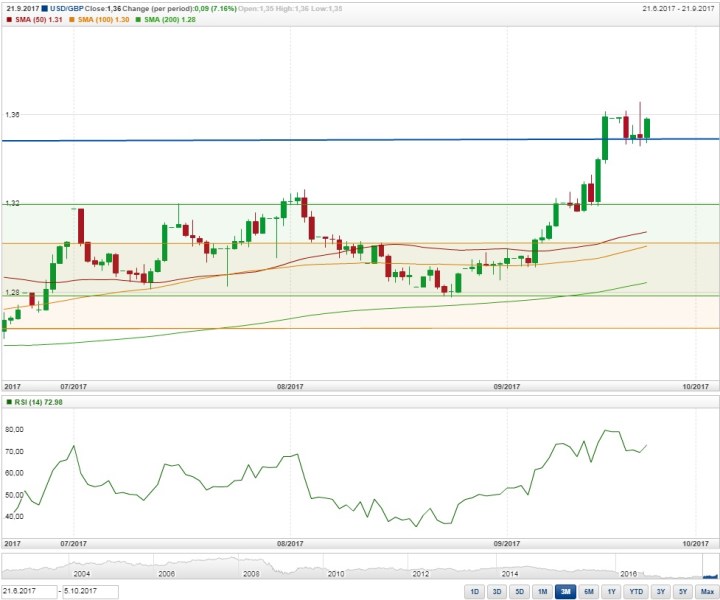Screen dimensions: 720x600
Task: Click the SMA (200) green legend marker
Action: (143, 19)
